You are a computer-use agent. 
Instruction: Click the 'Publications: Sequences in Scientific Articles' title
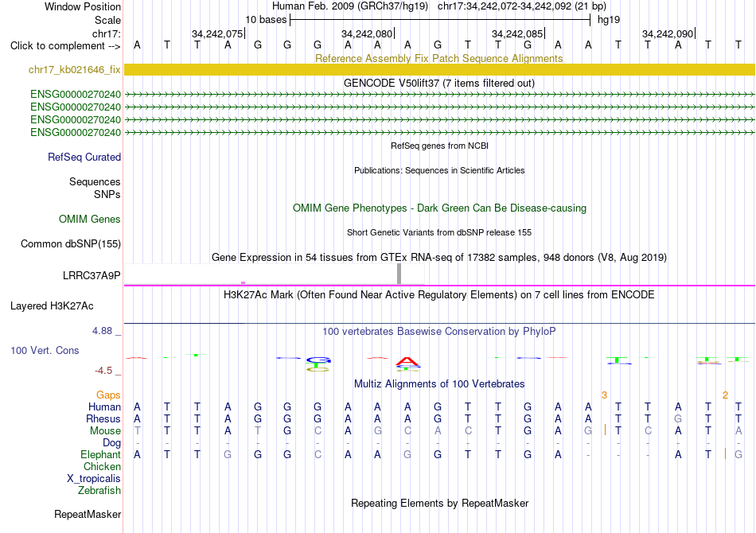point(439,170)
